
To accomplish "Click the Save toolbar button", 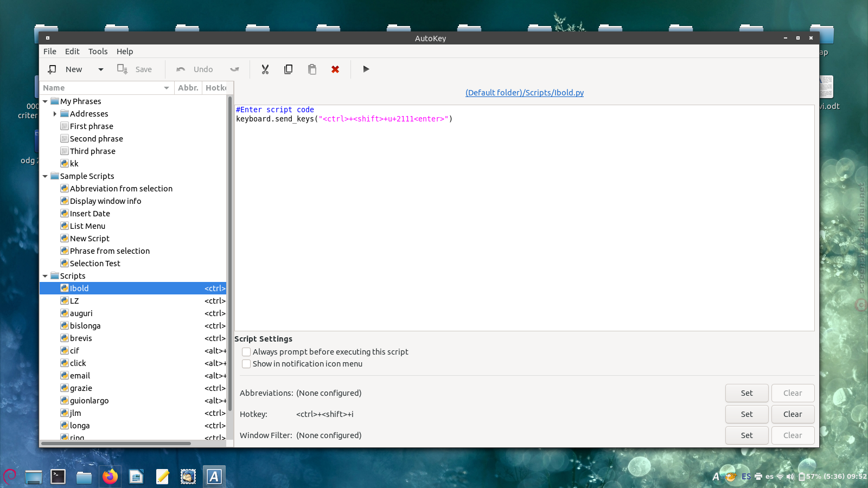I will (x=135, y=69).
